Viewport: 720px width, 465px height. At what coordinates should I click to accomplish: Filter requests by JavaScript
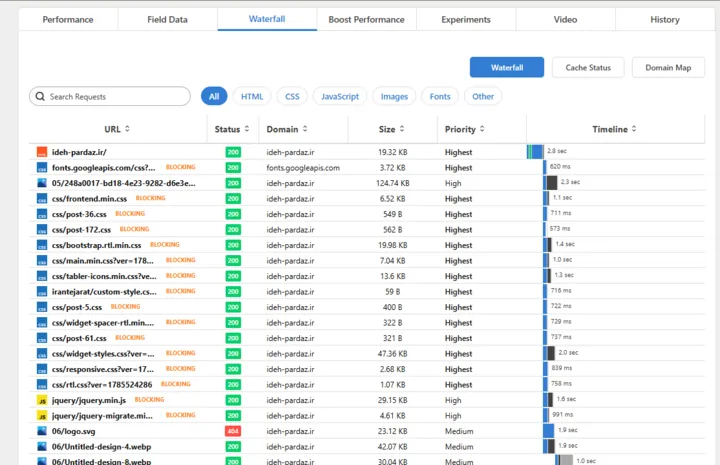[340, 96]
